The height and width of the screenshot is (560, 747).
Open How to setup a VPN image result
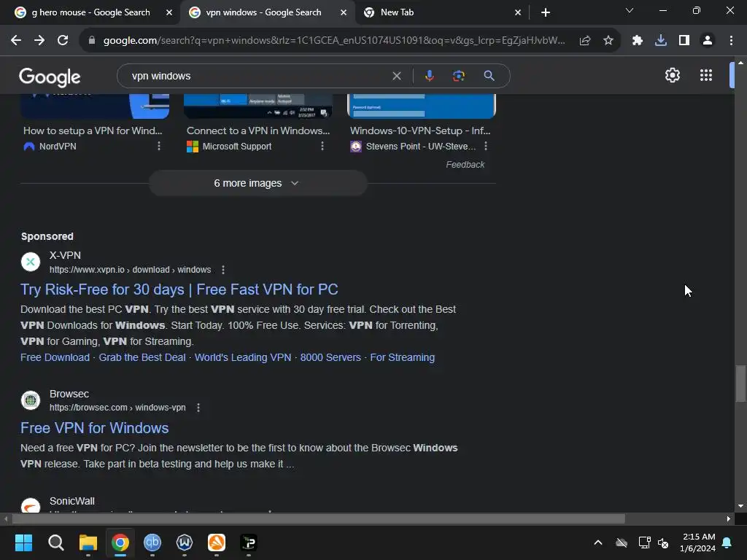(93, 131)
